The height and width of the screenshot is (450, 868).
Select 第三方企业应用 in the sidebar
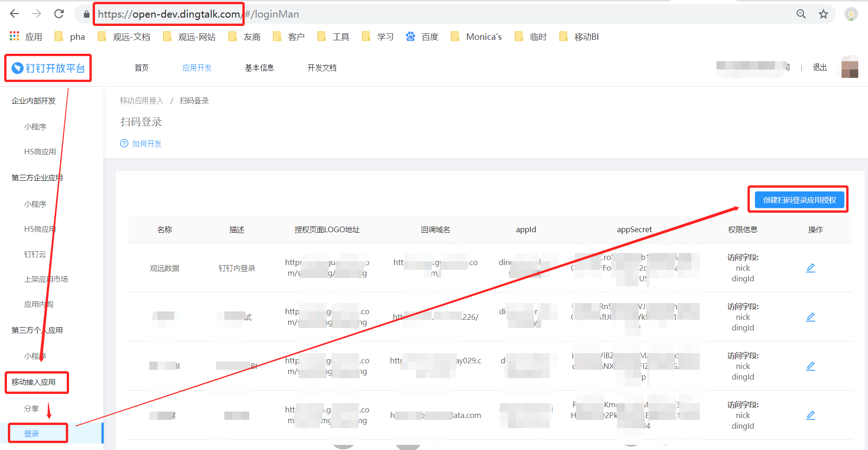coord(37,177)
